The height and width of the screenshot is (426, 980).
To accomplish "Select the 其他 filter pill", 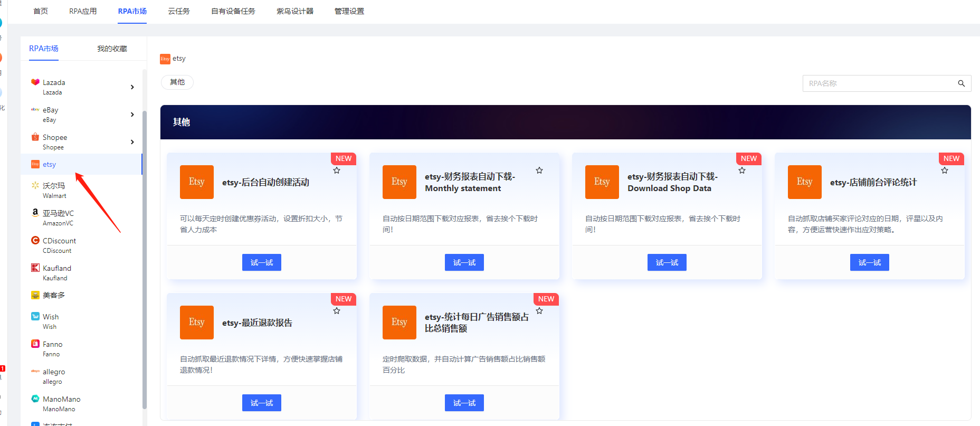I will 177,82.
